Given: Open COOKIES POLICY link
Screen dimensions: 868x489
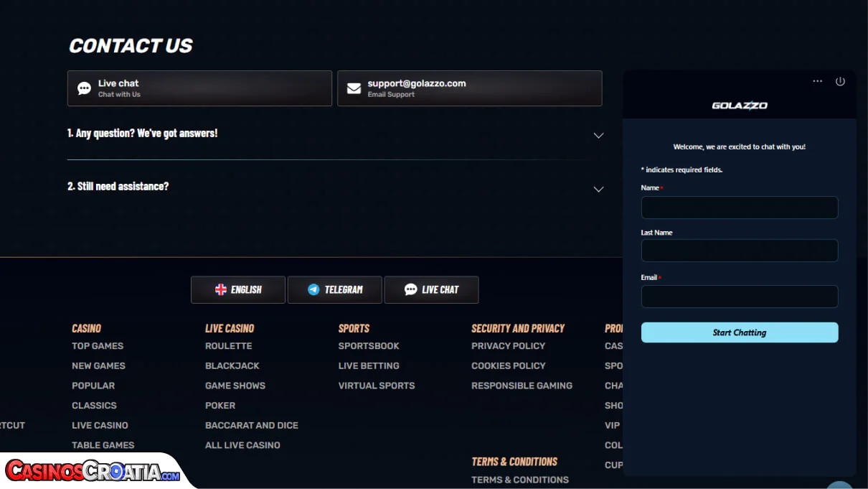Looking at the screenshot, I should click(509, 365).
